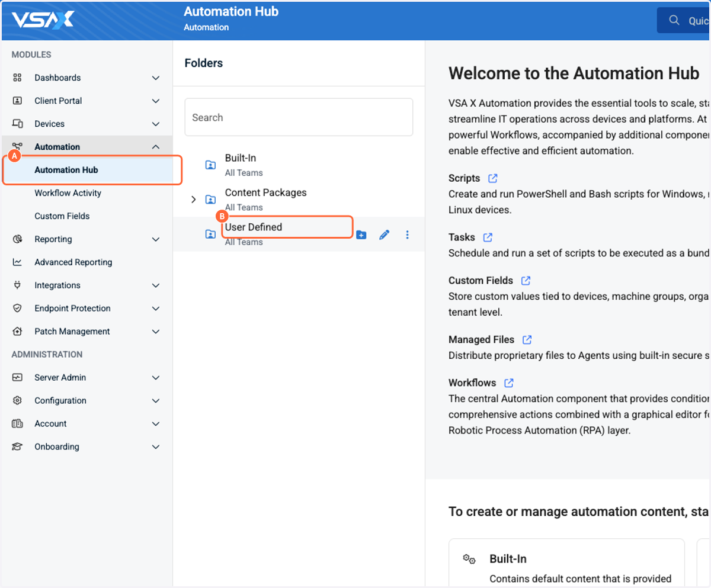This screenshot has height=588, width=711.
Task: Click the folders Search field
Action: coord(299,117)
